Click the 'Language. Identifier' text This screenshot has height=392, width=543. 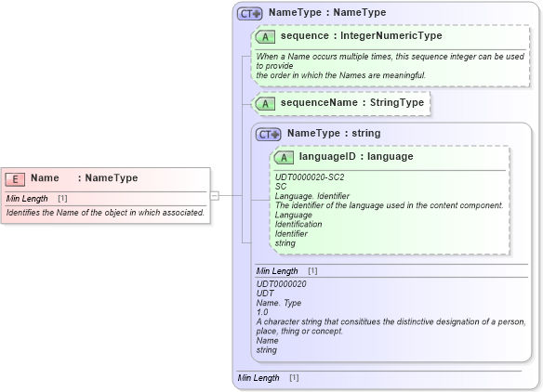312,196
